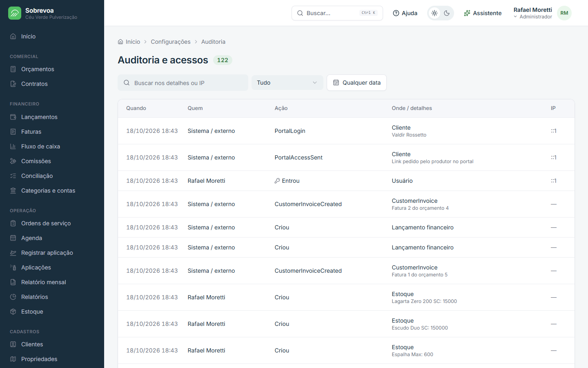Click 'Lagarta Zero 200 SC: 15000' detail

(x=424, y=301)
